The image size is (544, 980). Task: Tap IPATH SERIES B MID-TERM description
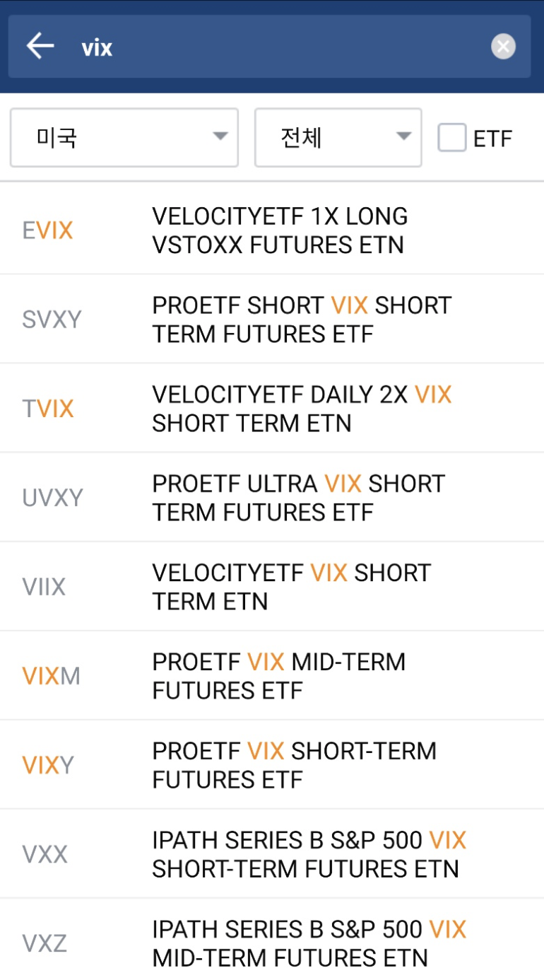[x=309, y=943]
